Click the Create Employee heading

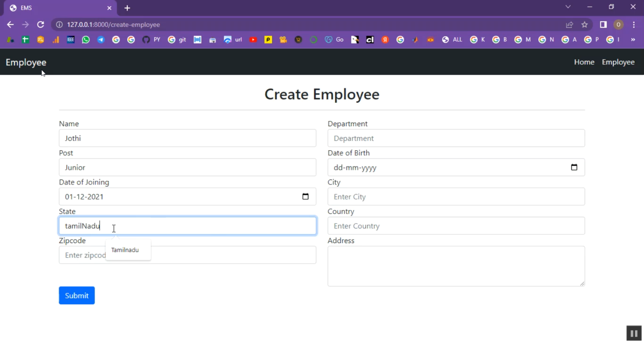(x=322, y=94)
